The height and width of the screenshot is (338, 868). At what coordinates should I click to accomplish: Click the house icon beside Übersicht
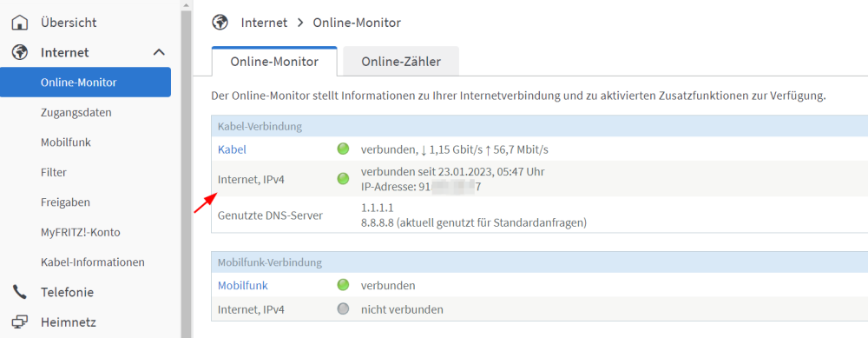(20, 23)
